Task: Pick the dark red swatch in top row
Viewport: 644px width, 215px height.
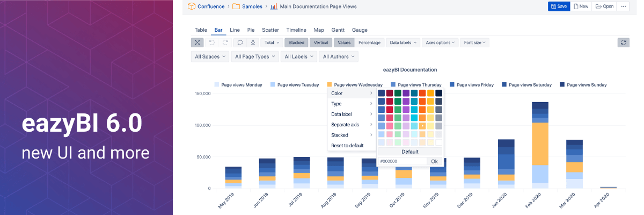Action: tap(390, 93)
